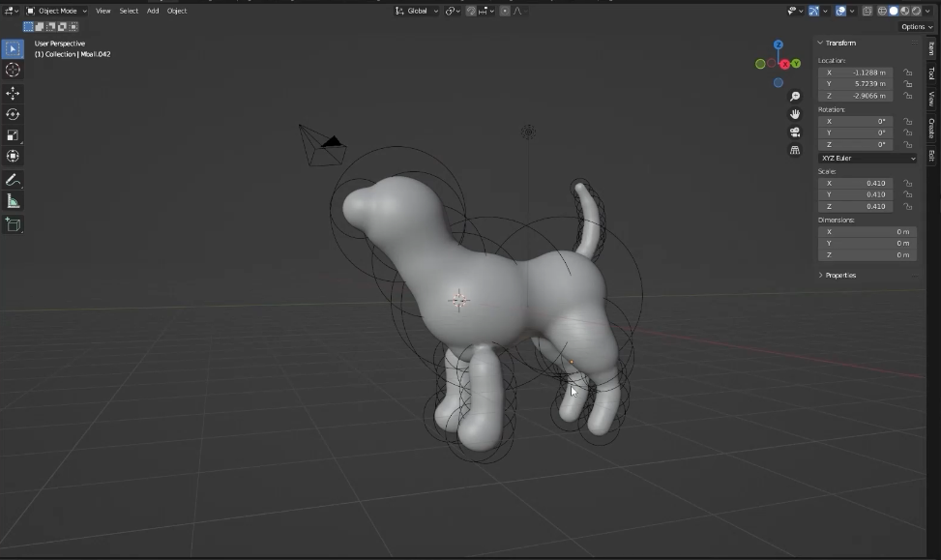Click the Dimensions X value field
The height and width of the screenshot is (560, 941).
pos(867,232)
